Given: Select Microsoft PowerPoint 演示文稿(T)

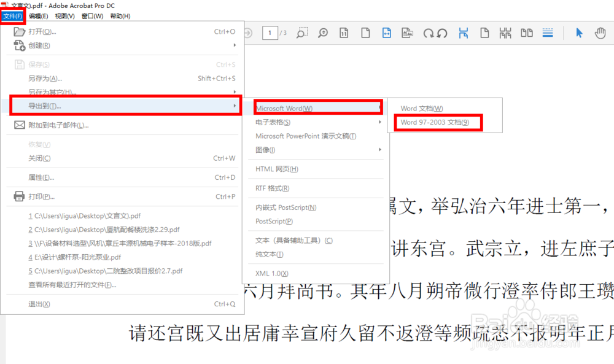Looking at the screenshot, I should tap(316, 136).
